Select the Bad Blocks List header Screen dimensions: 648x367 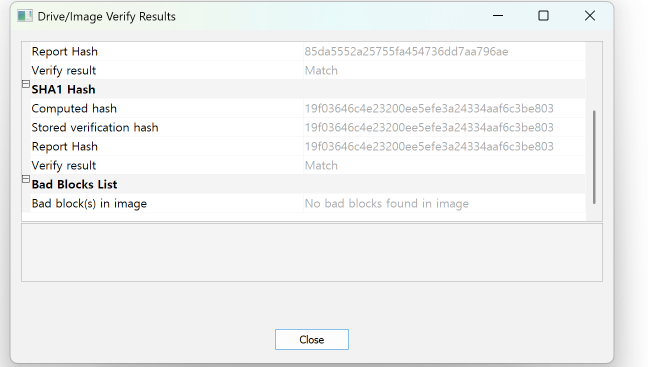click(x=74, y=184)
